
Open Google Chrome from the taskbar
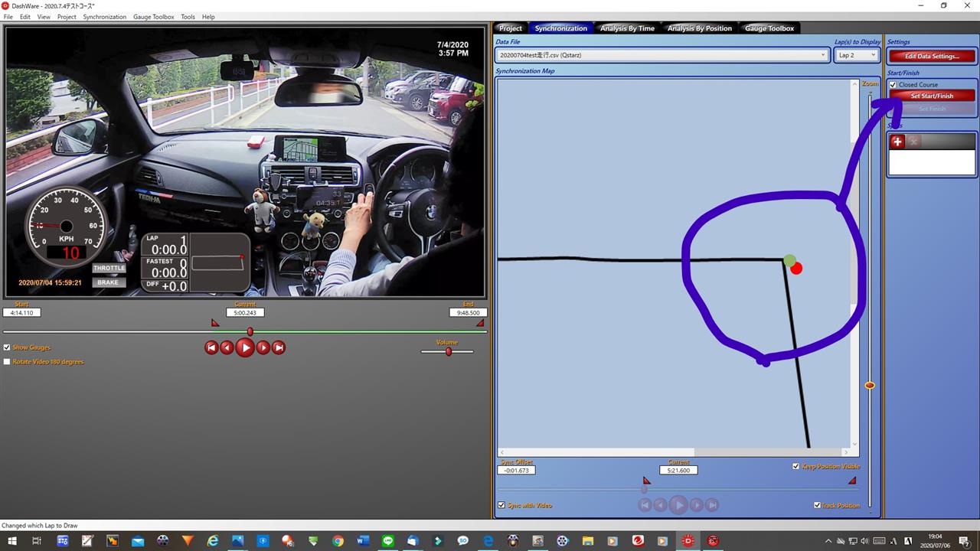338,540
